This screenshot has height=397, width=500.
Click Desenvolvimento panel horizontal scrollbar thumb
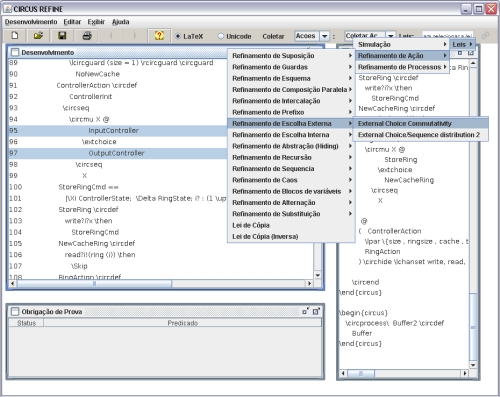[x=94, y=284]
